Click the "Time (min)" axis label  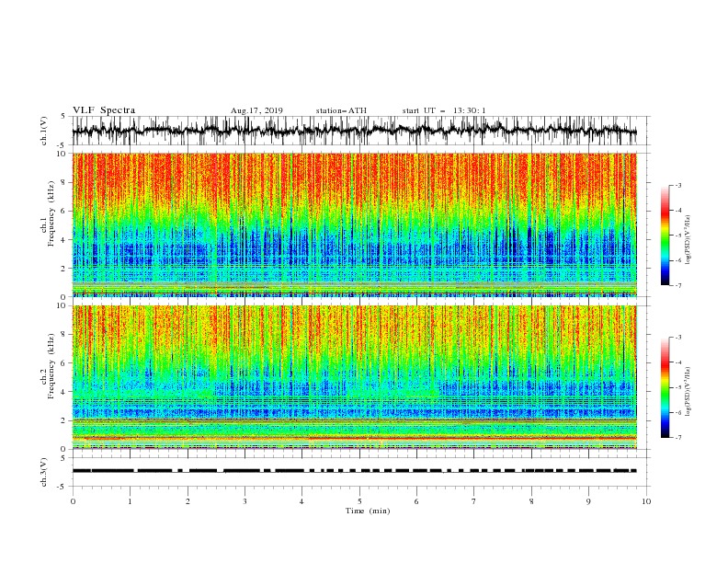pos(368,511)
